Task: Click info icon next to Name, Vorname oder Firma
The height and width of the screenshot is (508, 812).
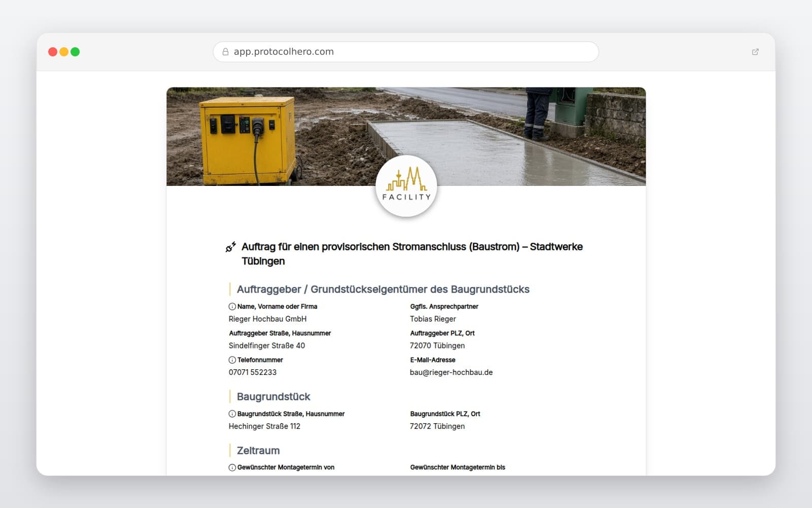Action: coord(232,306)
